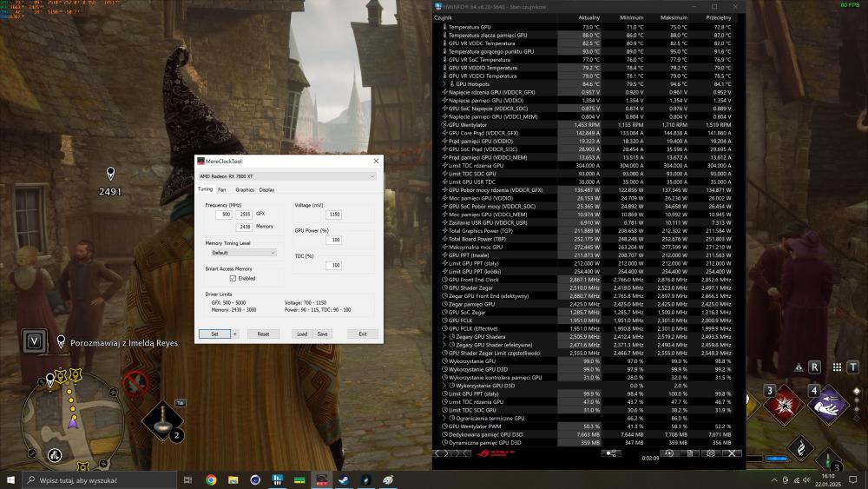Click the HWiNFO settings gear icon
This screenshot has width=868, height=489.
pos(711,453)
